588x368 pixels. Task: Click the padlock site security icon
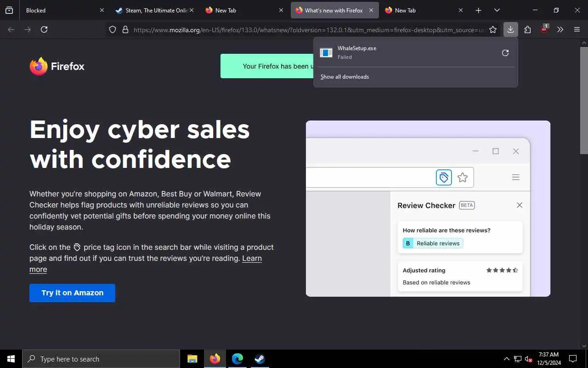(125, 30)
